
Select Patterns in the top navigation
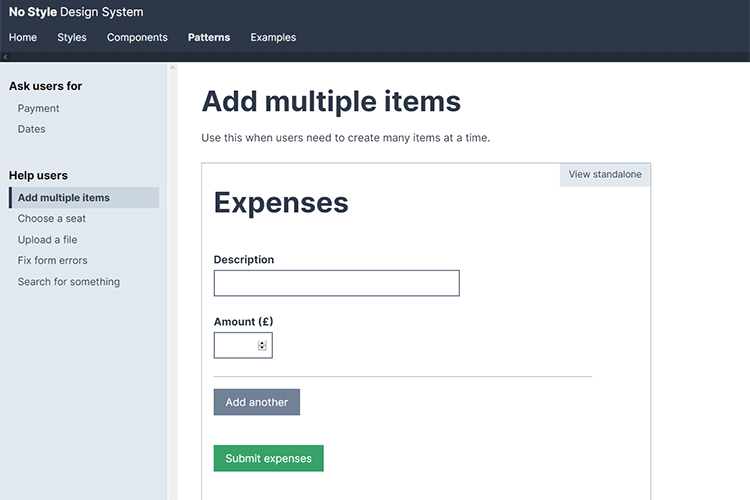(x=209, y=38)
